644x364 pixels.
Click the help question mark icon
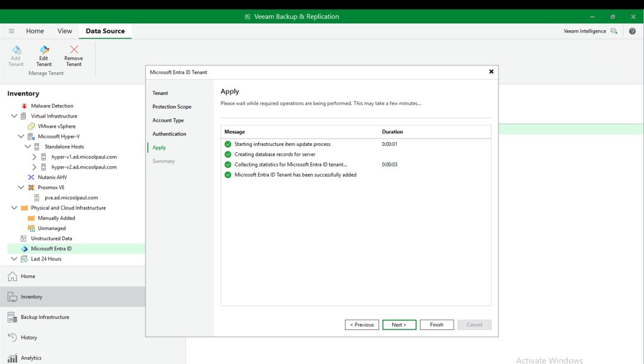click(633, 31)
